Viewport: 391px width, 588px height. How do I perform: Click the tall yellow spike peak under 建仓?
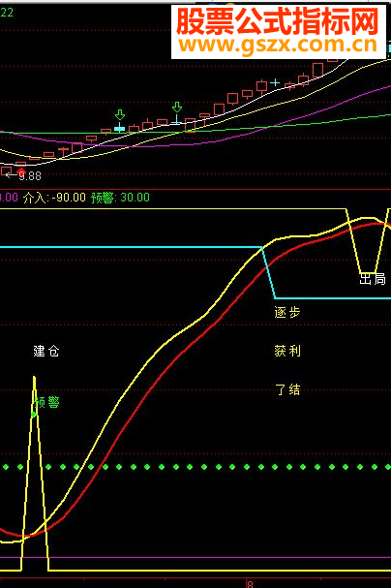(x=34, y=378)
